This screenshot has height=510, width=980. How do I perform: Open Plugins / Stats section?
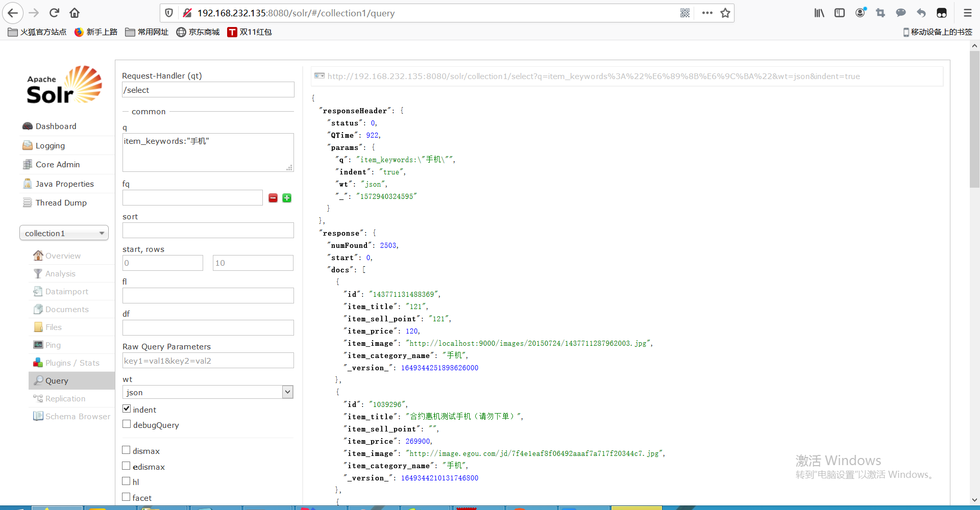coord(72,363)
